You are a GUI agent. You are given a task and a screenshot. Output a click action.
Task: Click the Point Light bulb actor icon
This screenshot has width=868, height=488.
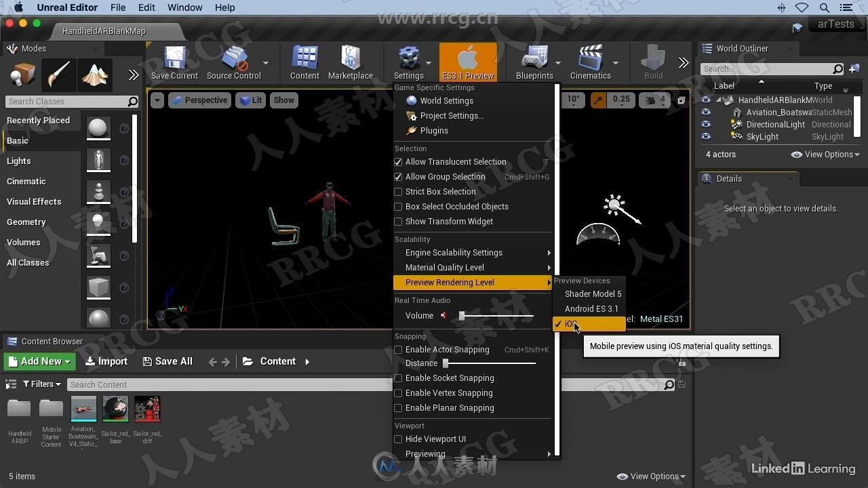click(x=98, y=224)
